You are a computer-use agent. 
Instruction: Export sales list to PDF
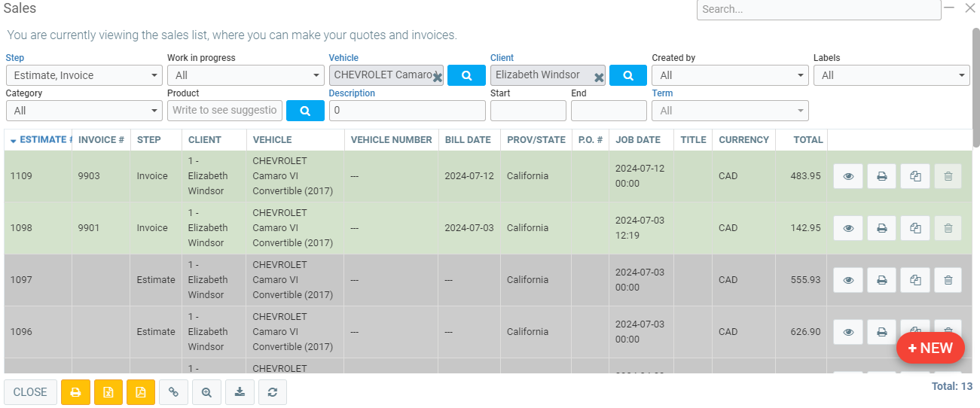(x=141, y=392)
